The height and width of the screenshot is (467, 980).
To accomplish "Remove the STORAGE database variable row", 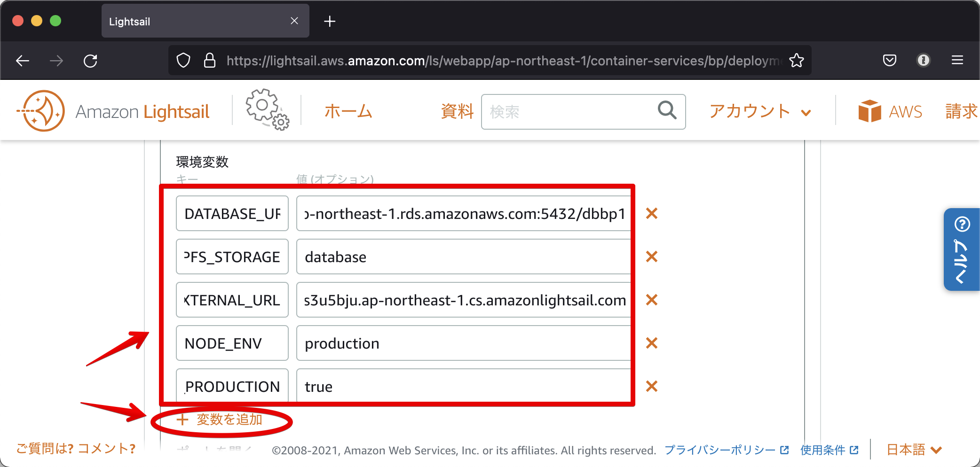I will click(x=652, y=257).
